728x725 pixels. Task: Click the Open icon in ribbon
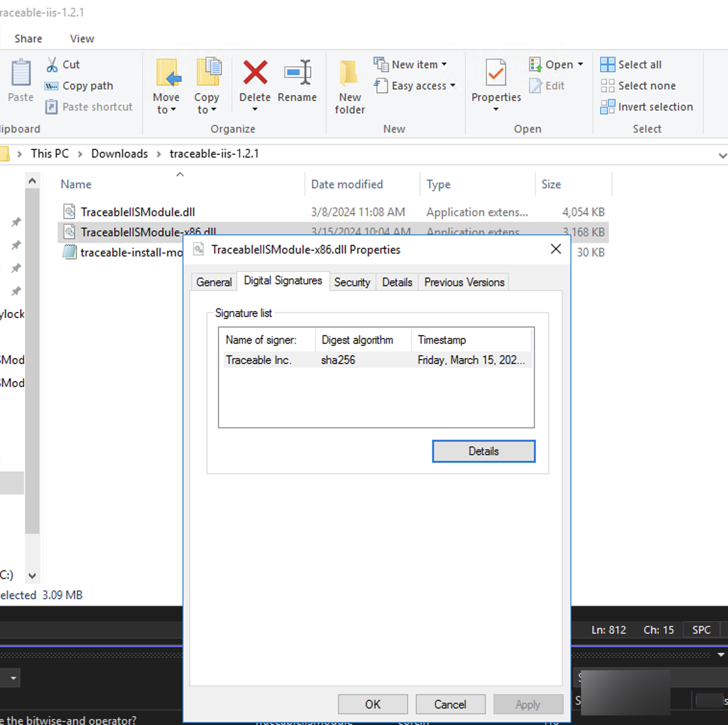point(535,64)
